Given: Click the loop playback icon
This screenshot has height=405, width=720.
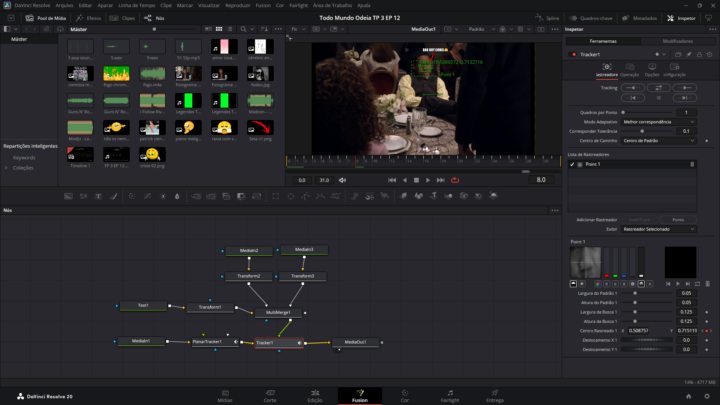Looking at the screenshot, I should coord(454,180).
